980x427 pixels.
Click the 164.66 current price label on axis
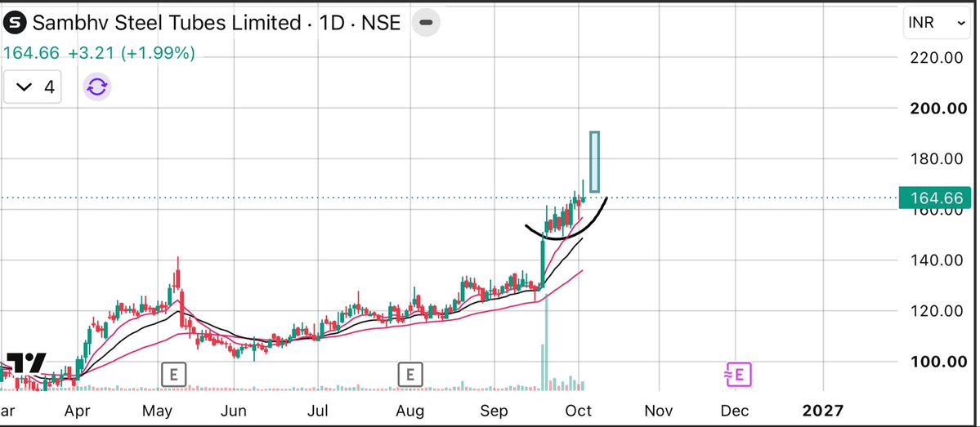[x=936, y=198]
